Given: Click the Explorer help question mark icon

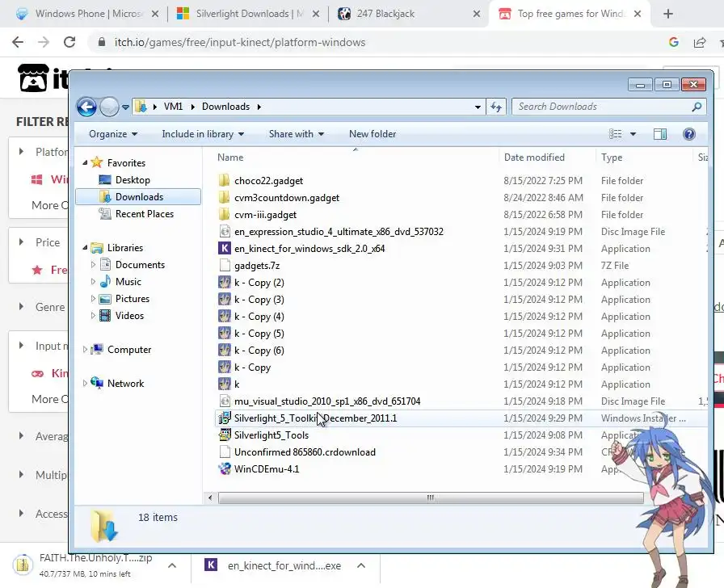Looking at the screenshot, I should click(x=689, y=134).
